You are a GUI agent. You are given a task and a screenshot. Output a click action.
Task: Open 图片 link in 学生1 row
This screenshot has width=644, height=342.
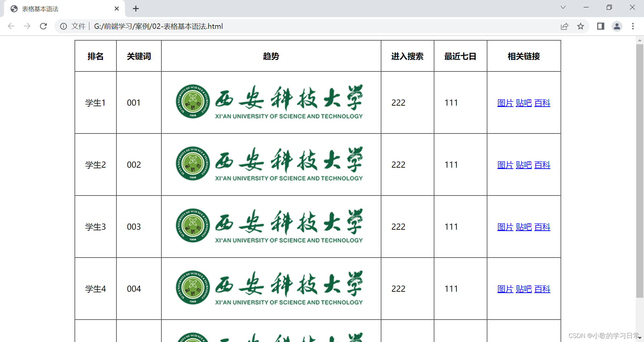click(x=505, y=103)
